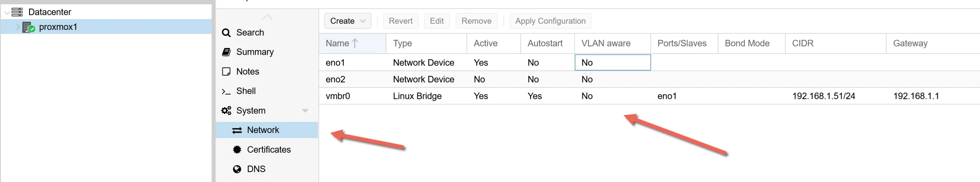Open the Create dropdown button
Screen dimensions: 980x182
pos(348,21)
